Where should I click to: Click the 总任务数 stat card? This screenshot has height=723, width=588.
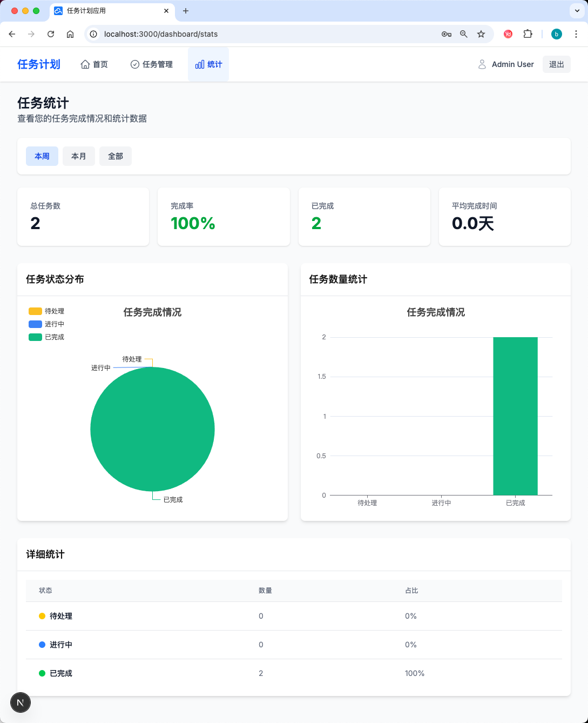(83, 217)
